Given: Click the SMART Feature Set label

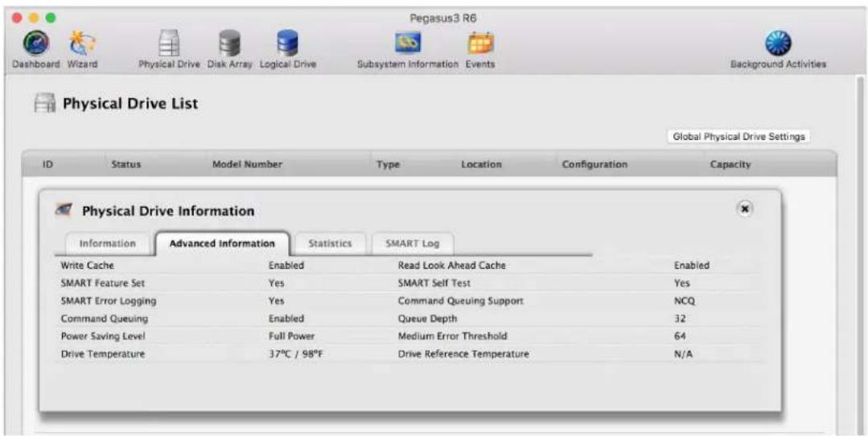Looking at the screenshot, I should tap(102, 283).
